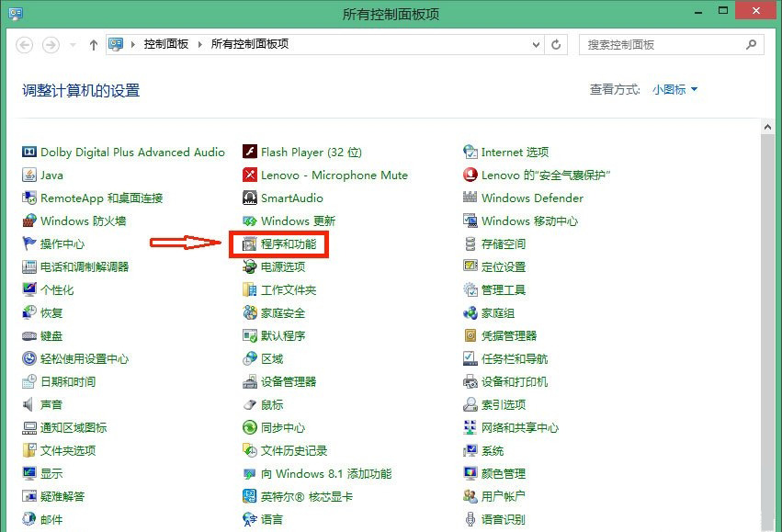Click the 声音 speaker icon
The height and width of the screenshot is (532, 782).
point(29,405)
